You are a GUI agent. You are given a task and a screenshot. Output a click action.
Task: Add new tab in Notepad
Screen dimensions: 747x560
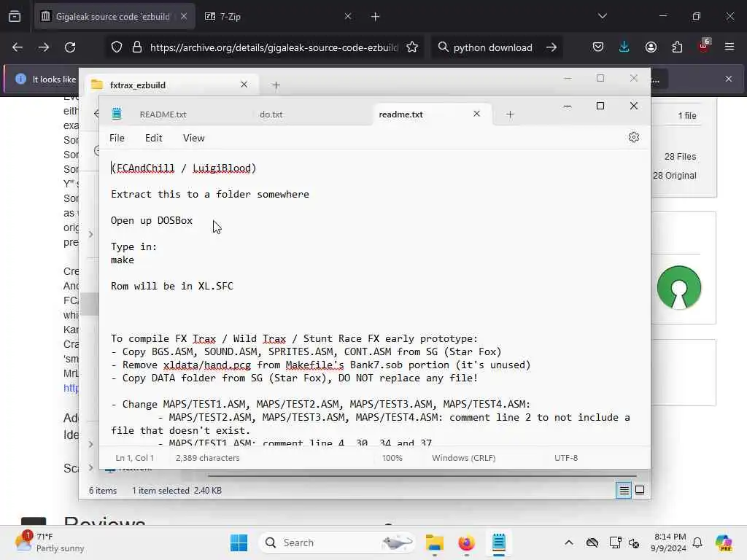pos(510,114)
